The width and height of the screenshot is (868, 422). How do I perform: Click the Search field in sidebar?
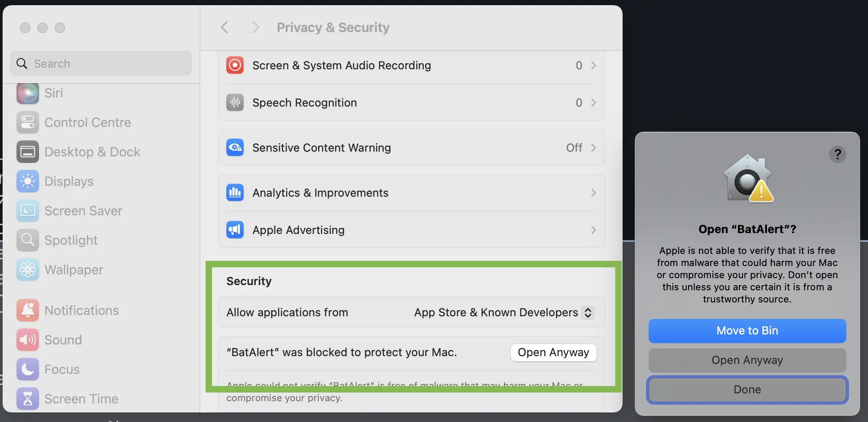pyautogui.click(x=101, y=64)
